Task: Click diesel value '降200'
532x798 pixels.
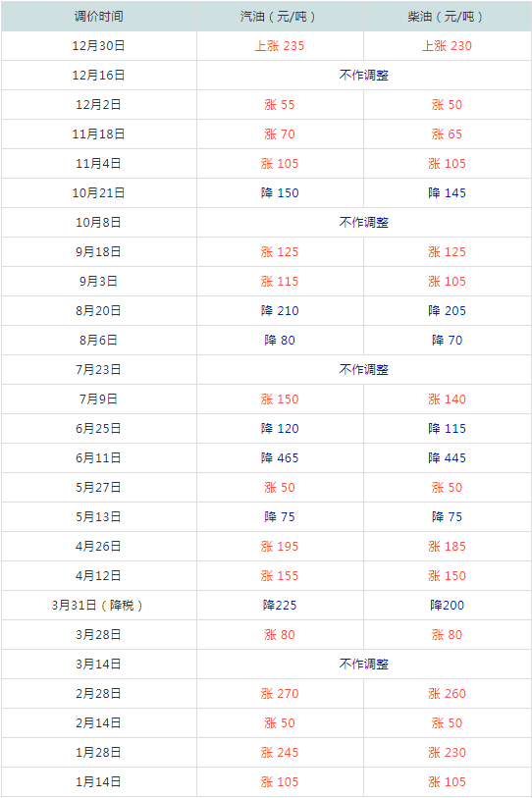Action: click(447, 606)
